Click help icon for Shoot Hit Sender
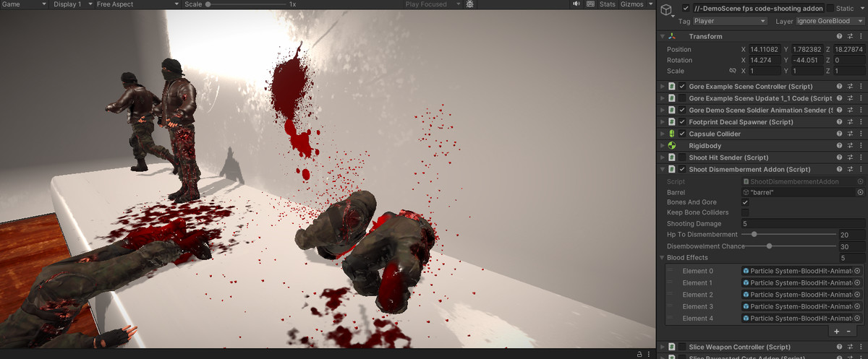Viewport: 868px width, 359px height. 839,157
